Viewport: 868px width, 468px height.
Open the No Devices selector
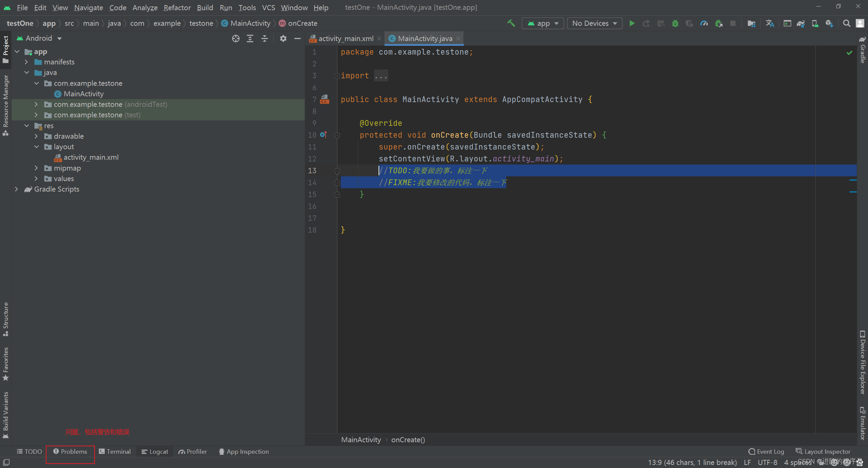(x=594, y=23)
